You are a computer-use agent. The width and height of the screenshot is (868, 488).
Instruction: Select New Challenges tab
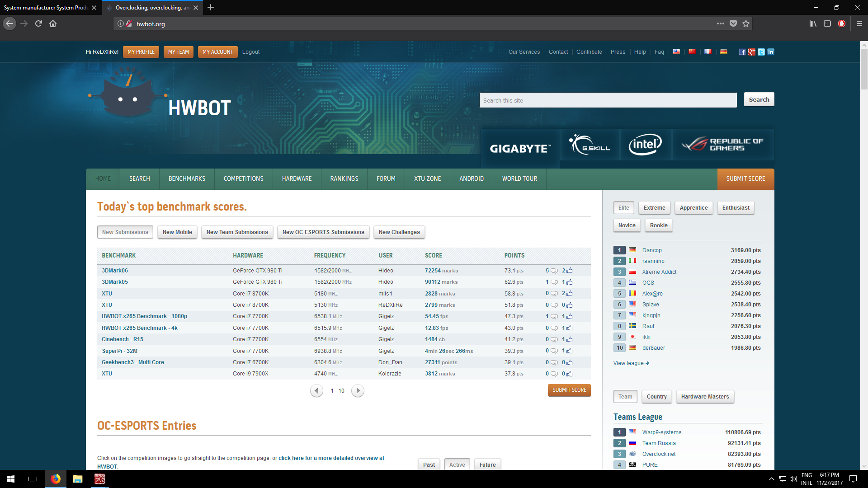(399, 232)
